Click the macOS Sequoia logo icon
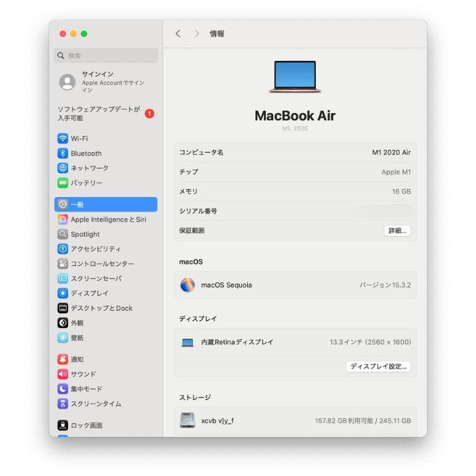 click(187, 285)
